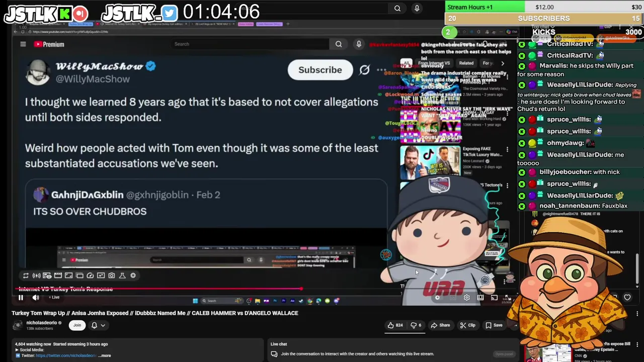Pause the live stream video
The height and width of the screenshot is (362, 644).
coord(21,297)
